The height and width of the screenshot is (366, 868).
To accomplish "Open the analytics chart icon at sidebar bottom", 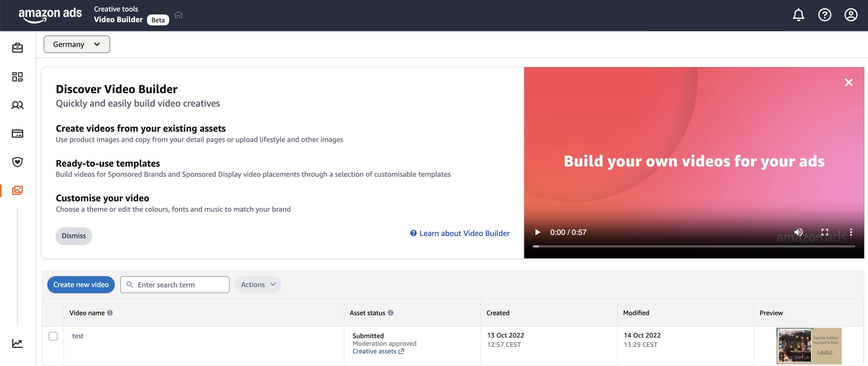I will click(17, 343).
